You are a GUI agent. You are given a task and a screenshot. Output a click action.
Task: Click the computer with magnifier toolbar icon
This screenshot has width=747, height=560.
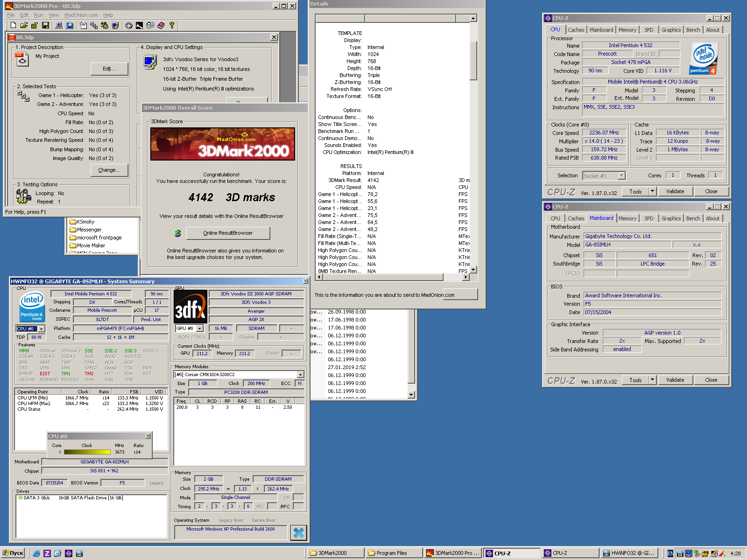pyautogui.click(x=70, y=25)
